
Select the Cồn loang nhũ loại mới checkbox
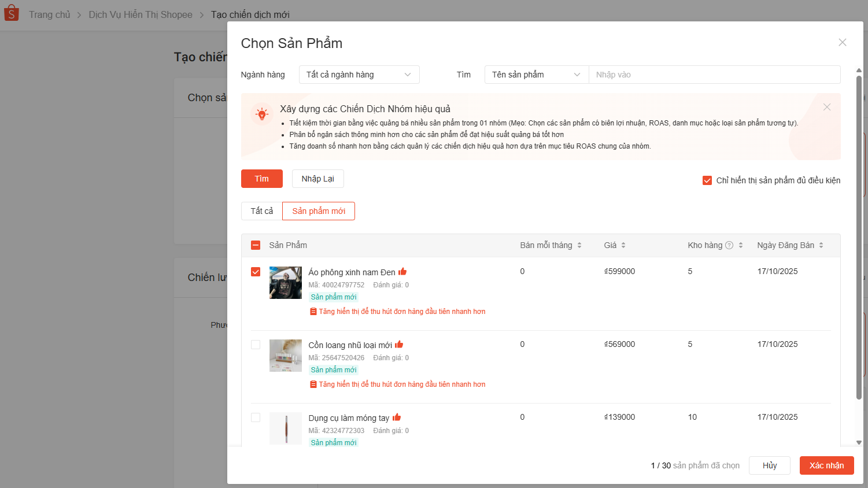point(256,345)
